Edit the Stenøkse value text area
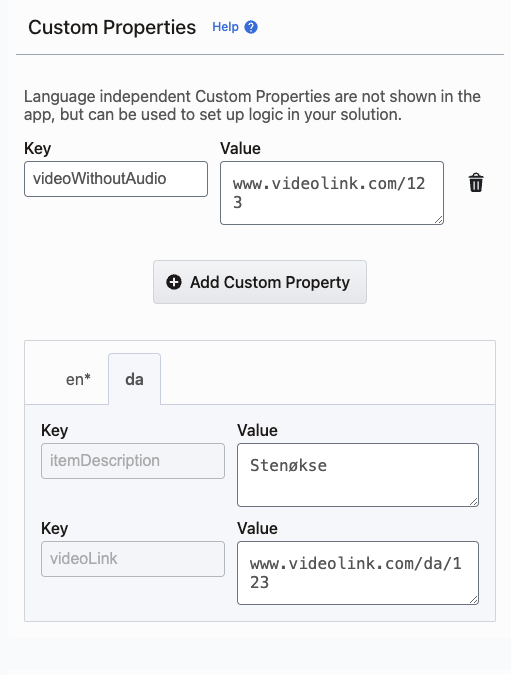 click(x=358, y=475)
